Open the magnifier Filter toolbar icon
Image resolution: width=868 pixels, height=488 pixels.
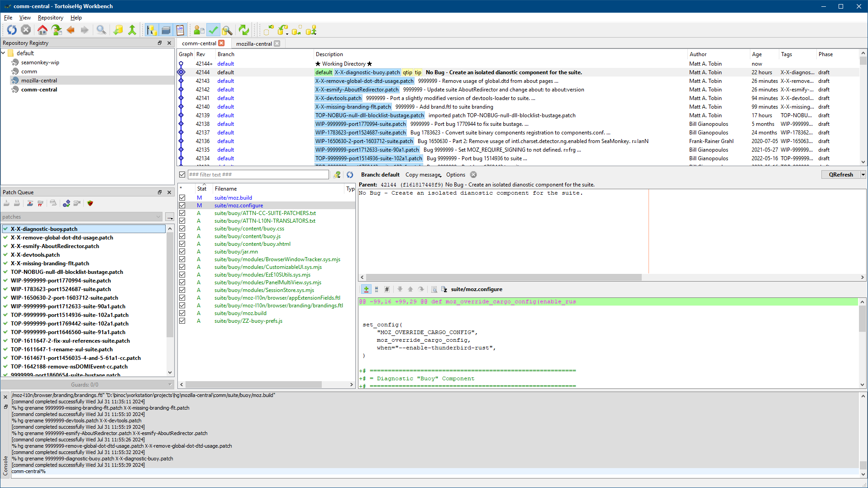[101, 30]
